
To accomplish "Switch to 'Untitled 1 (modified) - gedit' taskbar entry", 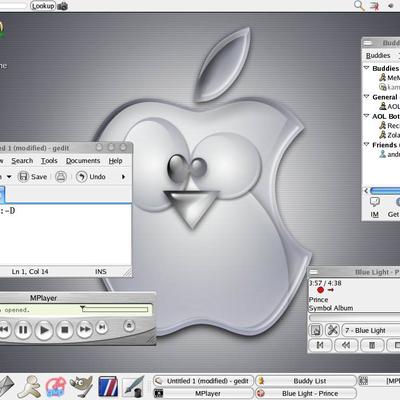I will (203, 381).
